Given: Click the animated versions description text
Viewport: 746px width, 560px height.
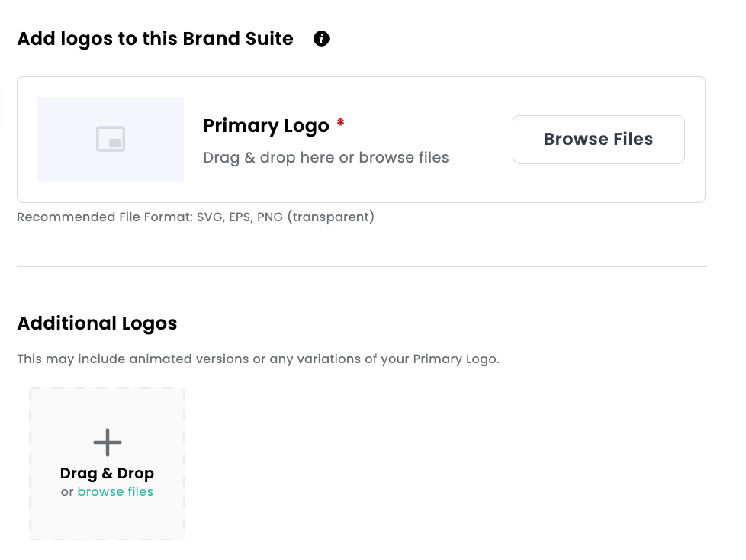Looking at the screenshot, I should click(259, 359).
